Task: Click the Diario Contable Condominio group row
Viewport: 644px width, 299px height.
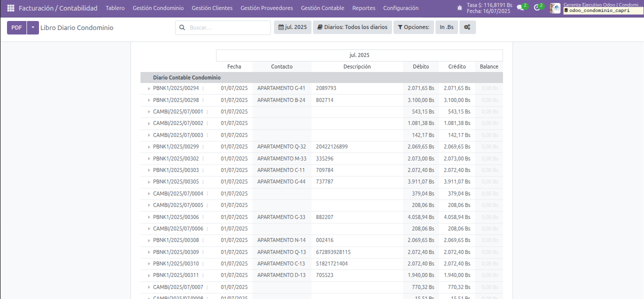Action: (x=321, y=77)
